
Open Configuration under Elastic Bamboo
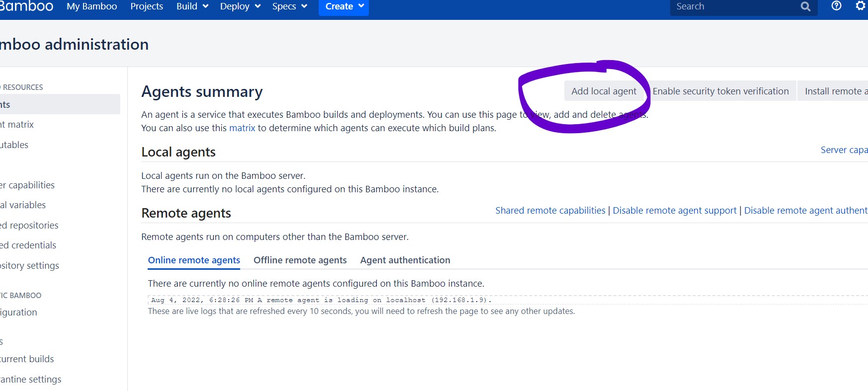(18, 312)
